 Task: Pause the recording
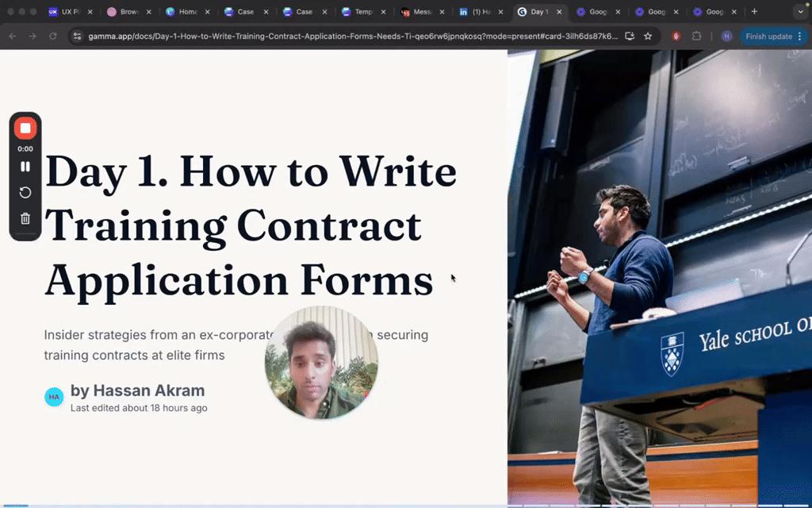pos(25,167)
